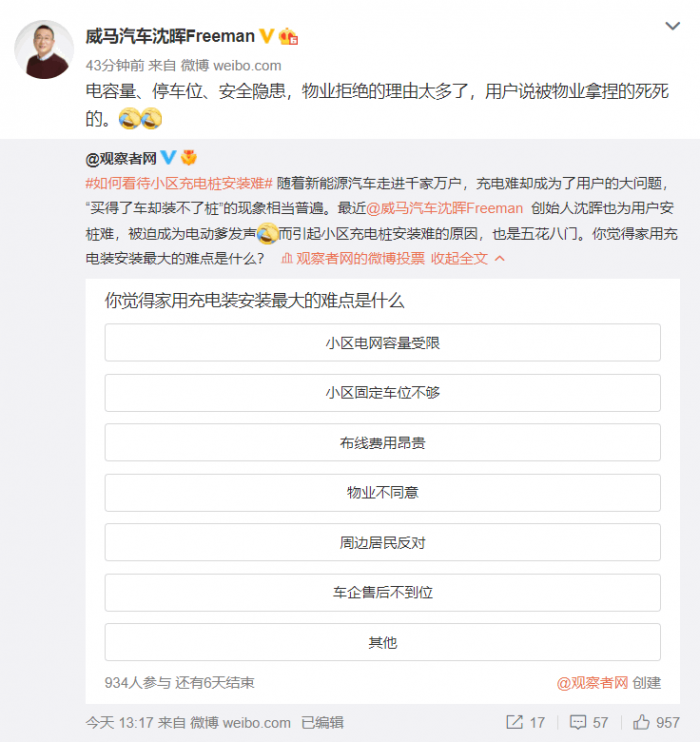
Task: Open the post options chevron menu
Action: point(673,26)
